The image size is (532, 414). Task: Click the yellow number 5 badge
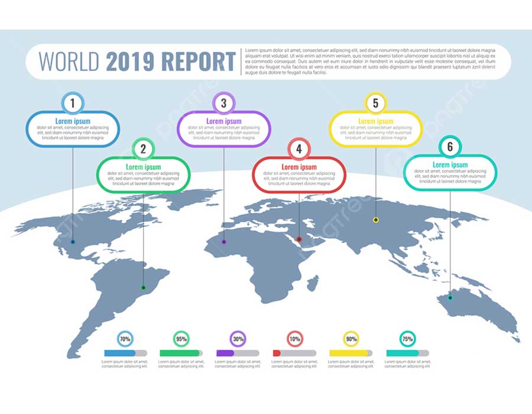tap(375, 103)
